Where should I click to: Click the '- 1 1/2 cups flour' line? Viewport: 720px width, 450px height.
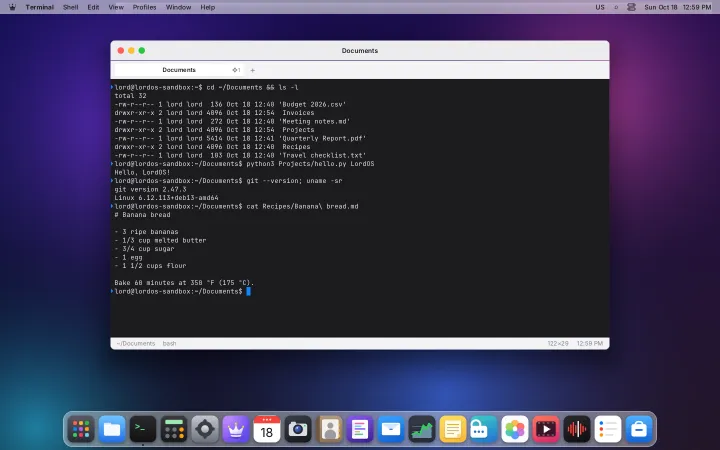tap(151, 266)
